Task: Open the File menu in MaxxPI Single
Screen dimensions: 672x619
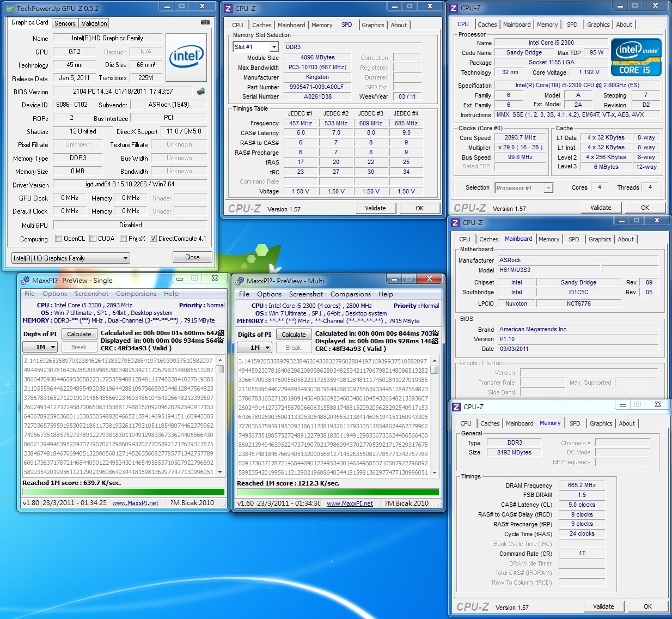Action: pyautogui.click(x=29, y=293)
